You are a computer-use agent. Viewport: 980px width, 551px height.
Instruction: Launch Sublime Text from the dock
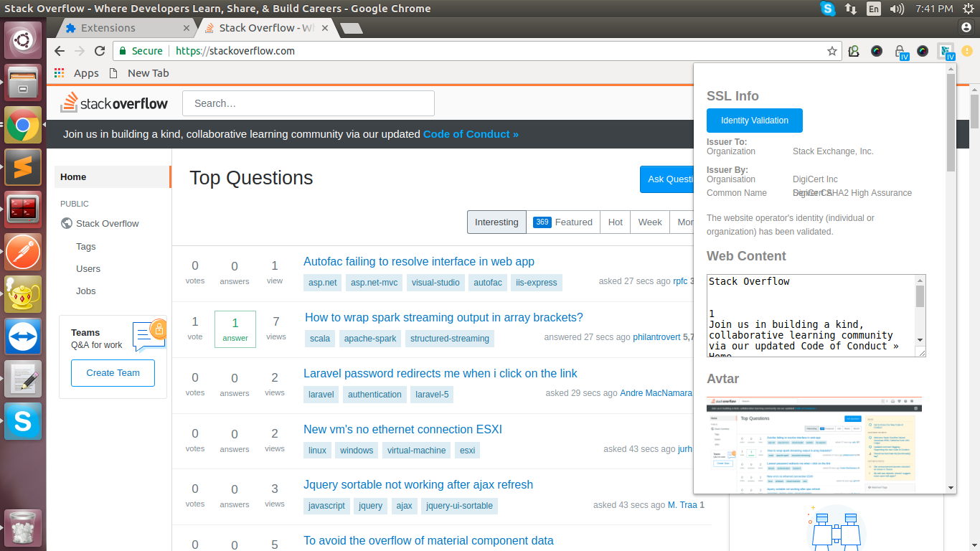point(23,168)
